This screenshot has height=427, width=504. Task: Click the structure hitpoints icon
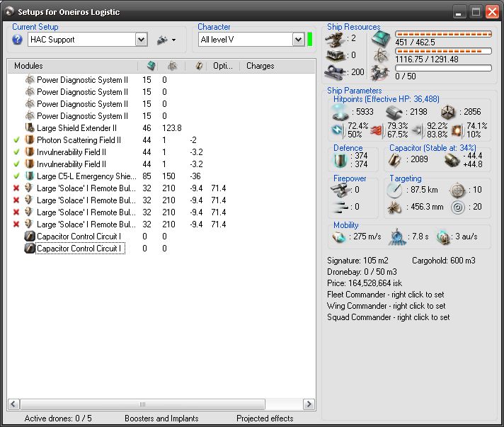click(448, 112)
